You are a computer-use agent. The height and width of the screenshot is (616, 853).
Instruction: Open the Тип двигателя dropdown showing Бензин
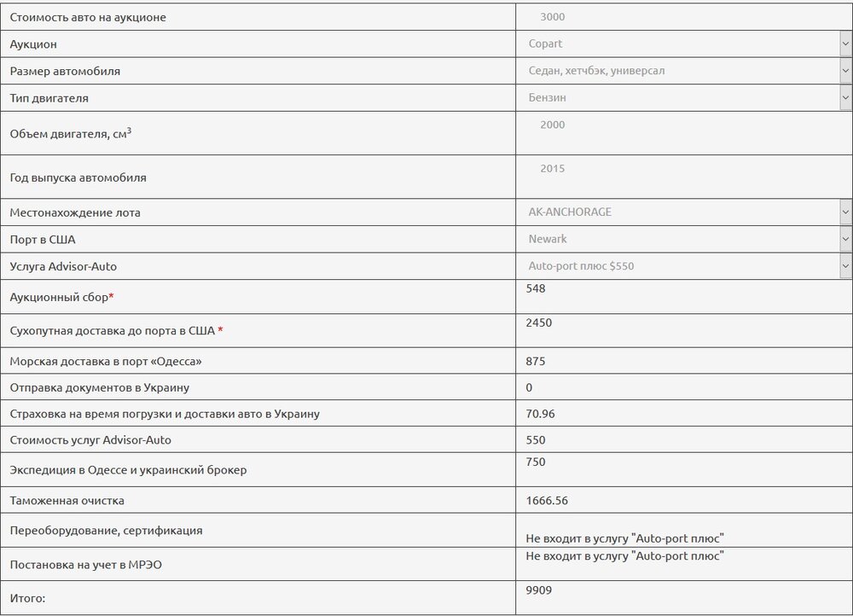683,97
